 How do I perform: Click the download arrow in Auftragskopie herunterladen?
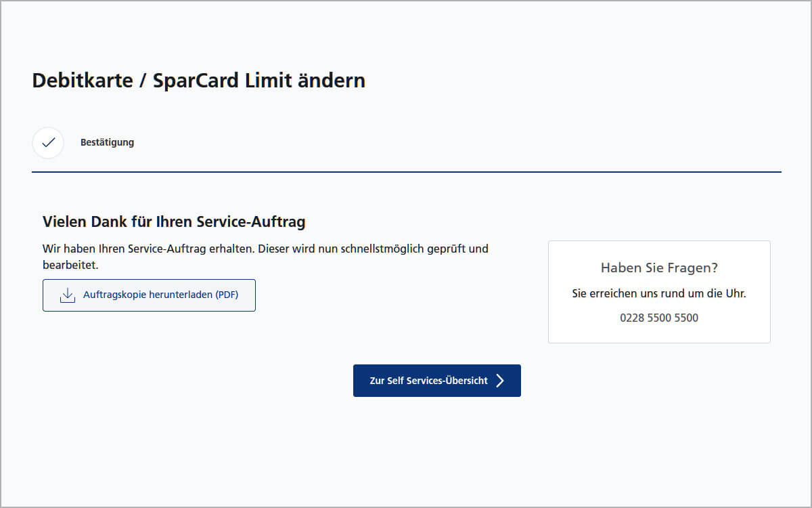(67, 295)
